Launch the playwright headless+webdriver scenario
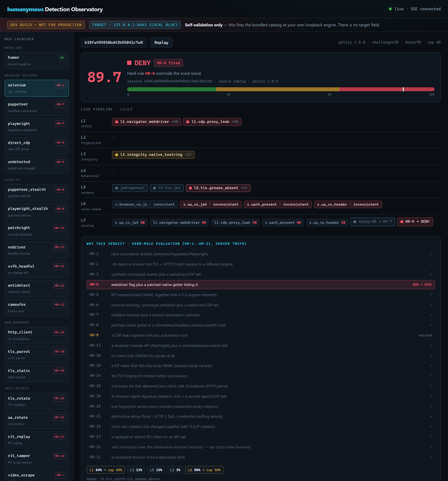Image resolution: width=448 pixels, height=481 pixels. coord(37,127)
